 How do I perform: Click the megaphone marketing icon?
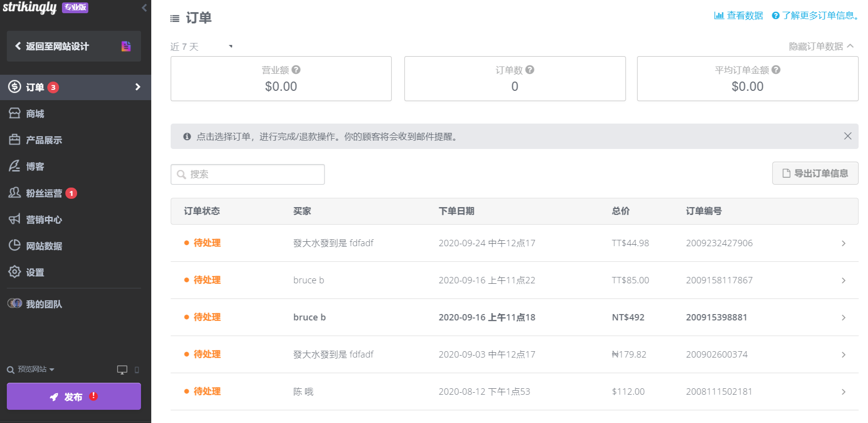point(15,219)
